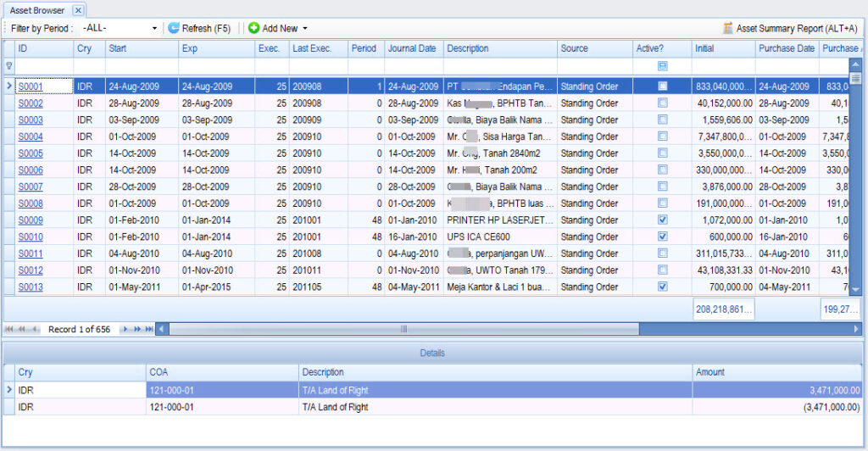Click the horizontal scrollbar thumb
Image resolution: width=868 pixels, height=451 pixels.
click(x=403, y=329)
